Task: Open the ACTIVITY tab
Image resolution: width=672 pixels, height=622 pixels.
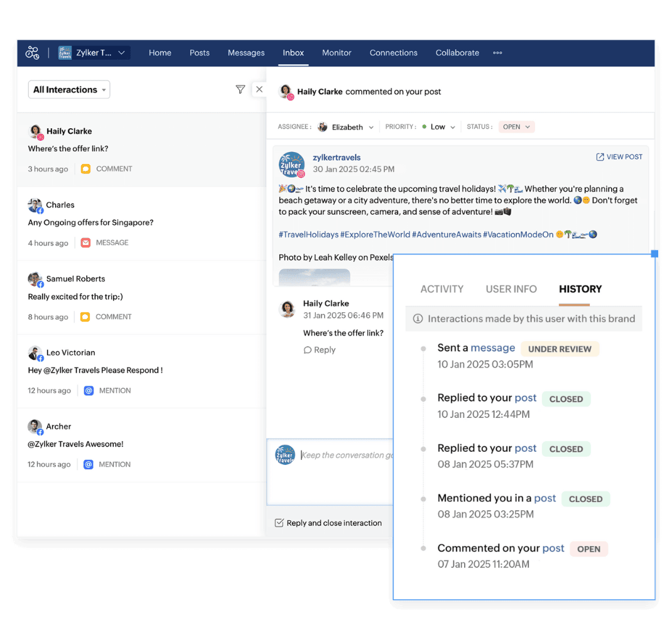Action: coord(442,289)
